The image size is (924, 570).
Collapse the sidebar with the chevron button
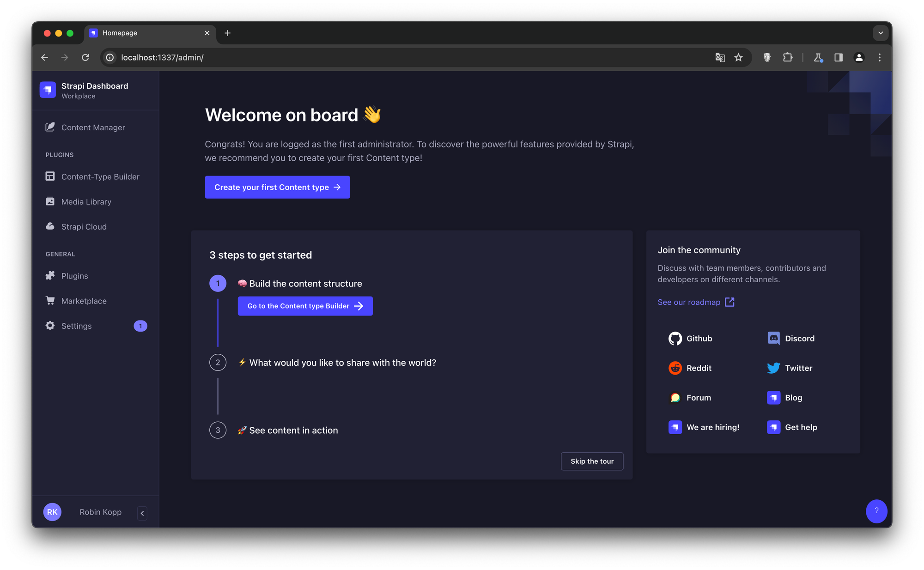(x=142, y=513)
